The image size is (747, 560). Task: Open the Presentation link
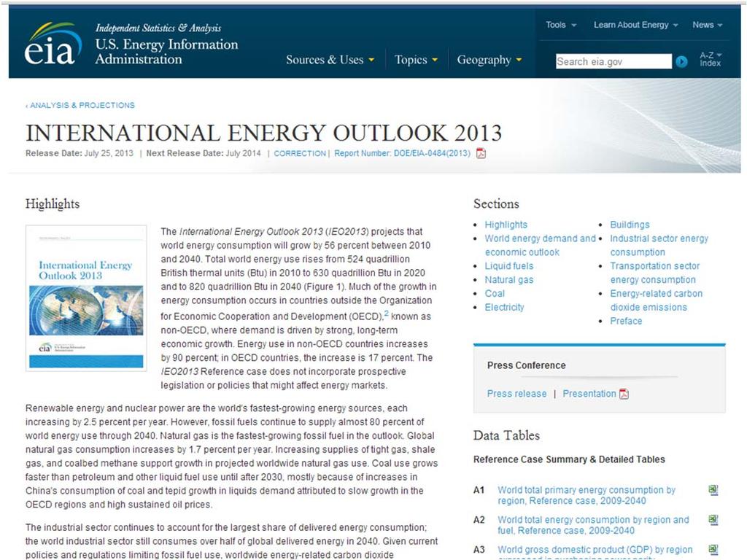(589, 394)
